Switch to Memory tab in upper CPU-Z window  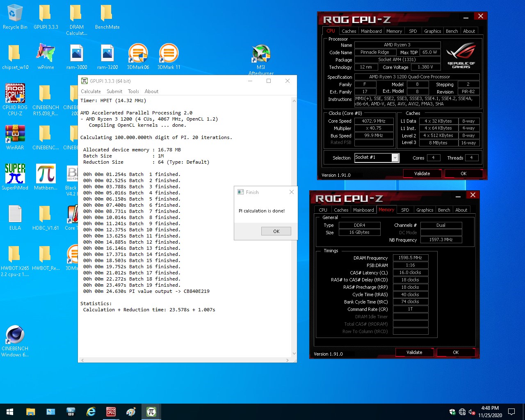394,31
